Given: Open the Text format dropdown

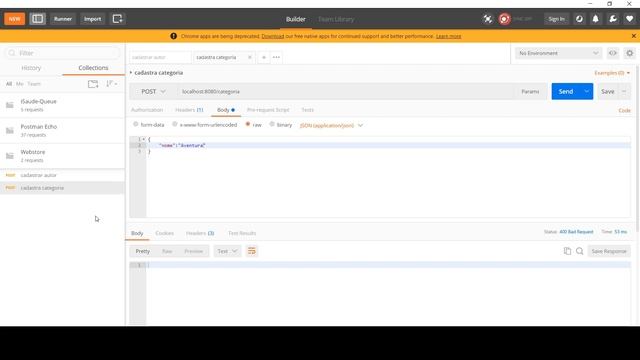Looking at the screenshot, I should (227, 251).
